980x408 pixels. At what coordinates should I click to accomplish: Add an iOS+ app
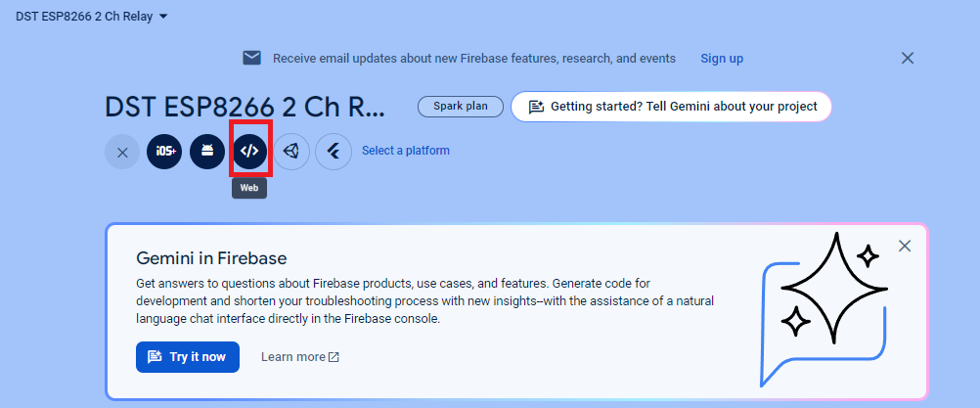(165, 152)
